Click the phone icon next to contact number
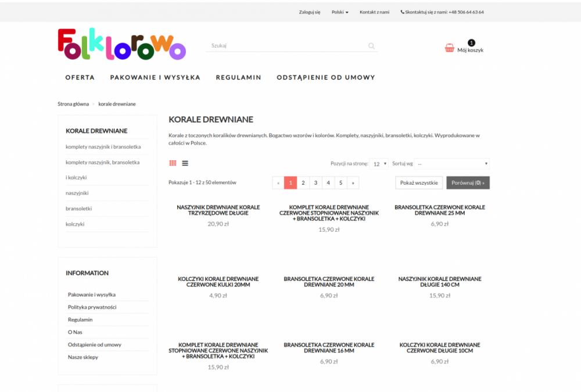 point(402,12)
